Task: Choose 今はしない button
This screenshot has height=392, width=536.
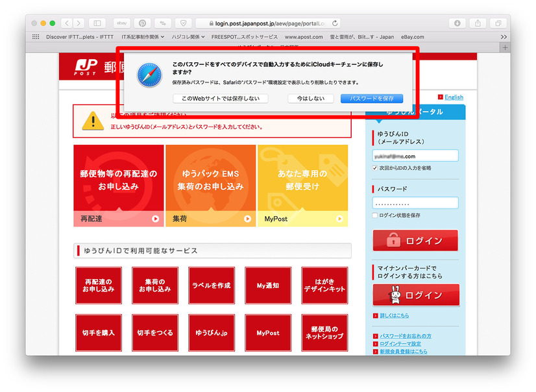Action: 310,99
